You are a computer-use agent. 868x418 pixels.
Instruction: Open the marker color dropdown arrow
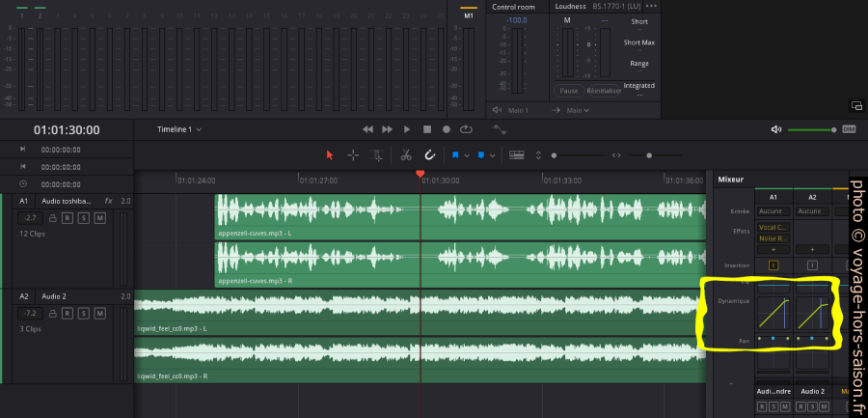(492, 155)
